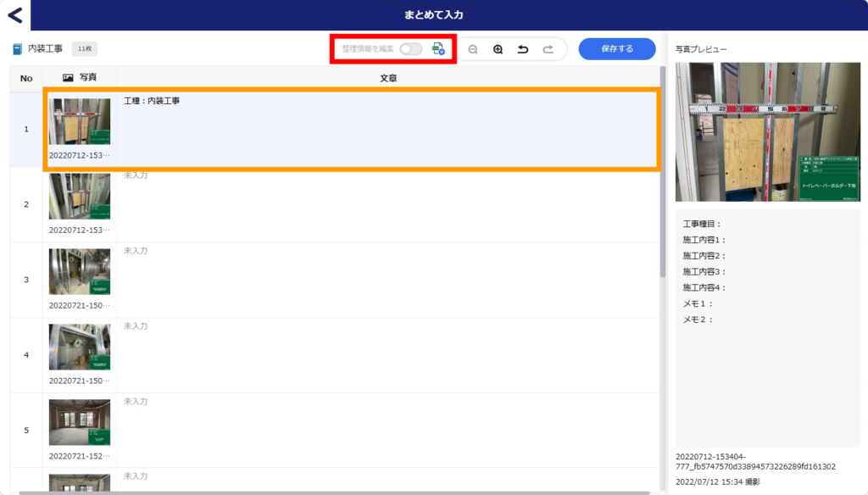Select the row 4 photo thumbnail

click(x=80, y=347)
